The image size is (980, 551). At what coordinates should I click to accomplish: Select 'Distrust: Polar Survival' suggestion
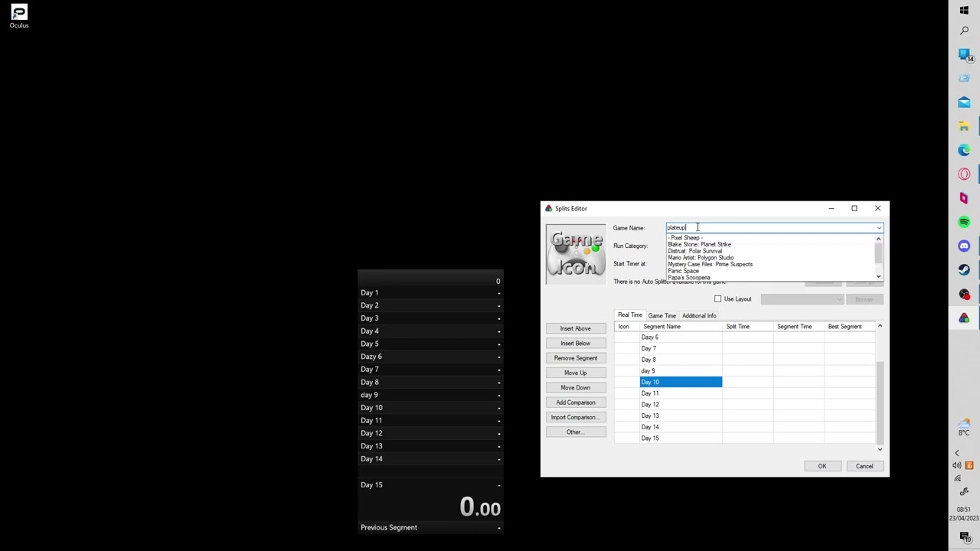pos(694,251)
